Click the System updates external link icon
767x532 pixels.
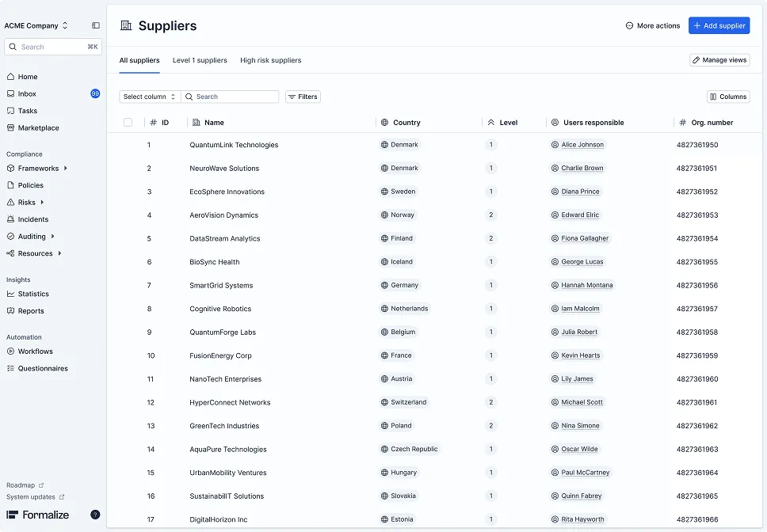tap(62, 497)
